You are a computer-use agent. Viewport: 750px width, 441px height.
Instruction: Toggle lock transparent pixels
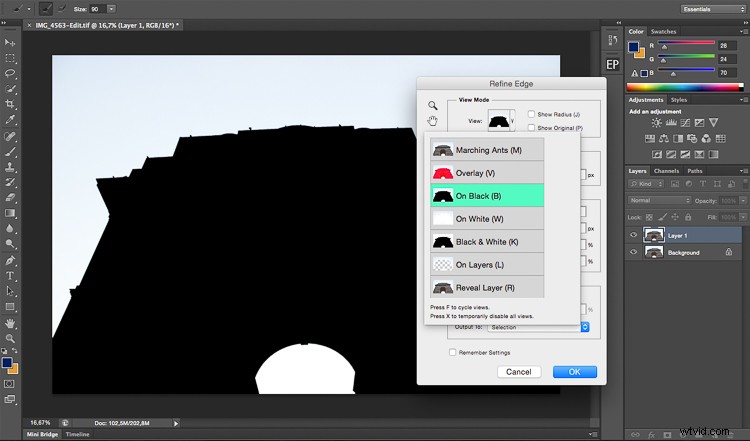click(x=649, y=217)
